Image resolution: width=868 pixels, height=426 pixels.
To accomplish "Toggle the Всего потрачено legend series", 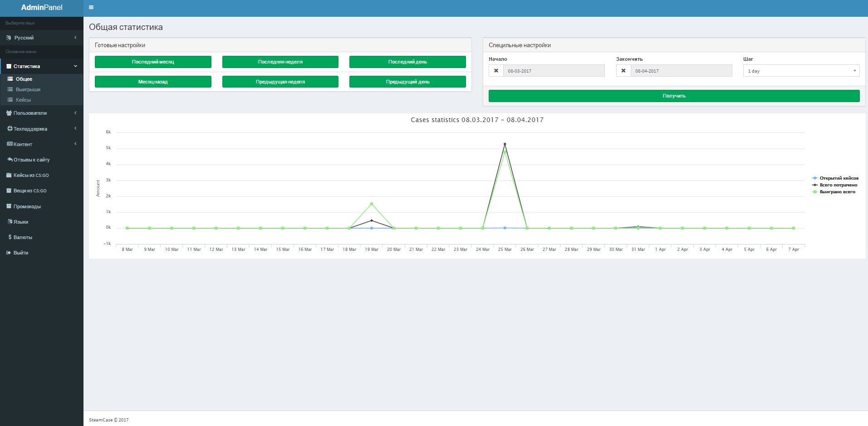I will coord(835,185).
